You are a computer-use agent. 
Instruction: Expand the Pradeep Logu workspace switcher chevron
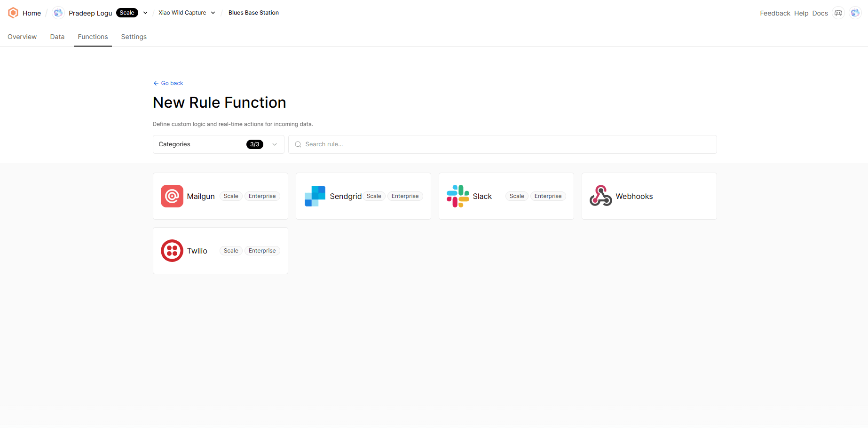(145, 13)
